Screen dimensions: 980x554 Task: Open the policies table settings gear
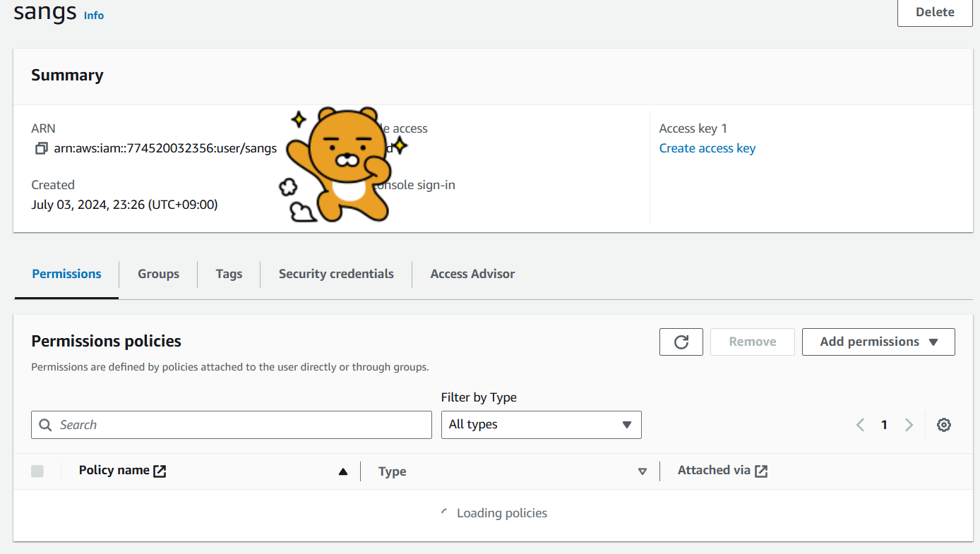pyautogui.click(x=944, y=425)
